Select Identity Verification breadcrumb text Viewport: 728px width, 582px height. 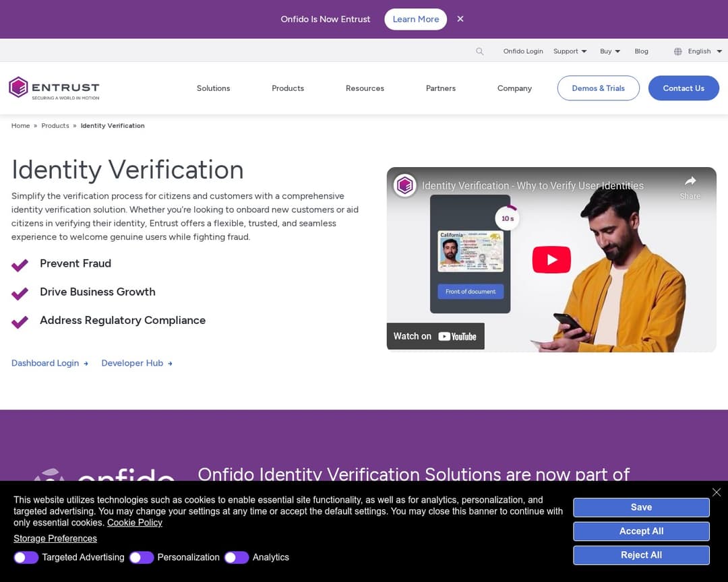(x=113, y=126)
